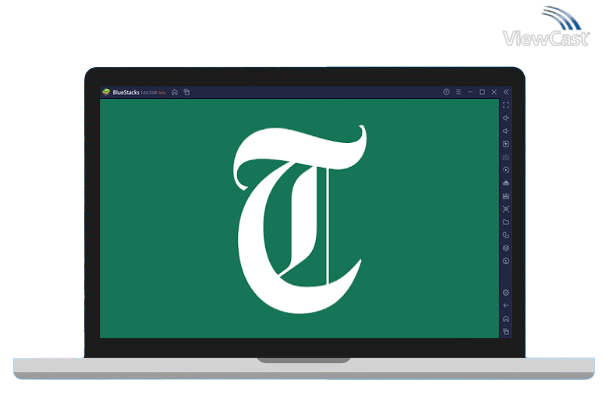Maximize the BlueStacks window
This screenshot has width=602, height=414.
(482, 92)
